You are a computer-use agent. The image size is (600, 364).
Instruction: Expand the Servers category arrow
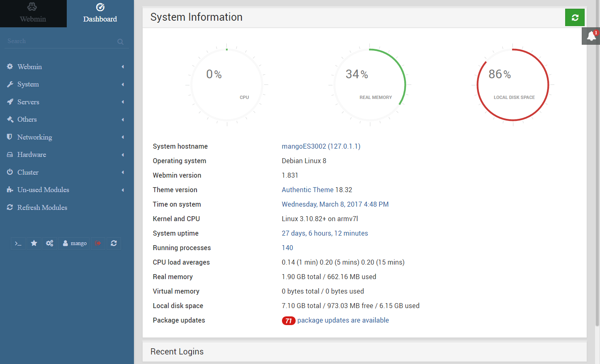pos(123,102)
